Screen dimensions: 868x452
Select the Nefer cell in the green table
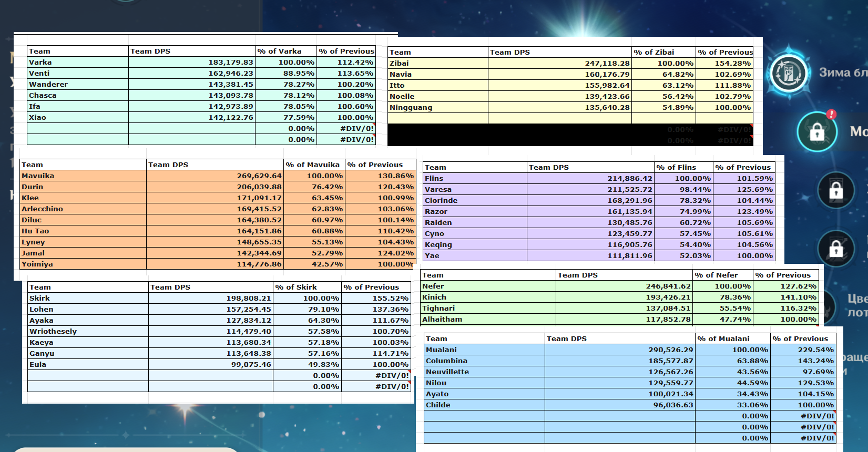tap(488, 286)
